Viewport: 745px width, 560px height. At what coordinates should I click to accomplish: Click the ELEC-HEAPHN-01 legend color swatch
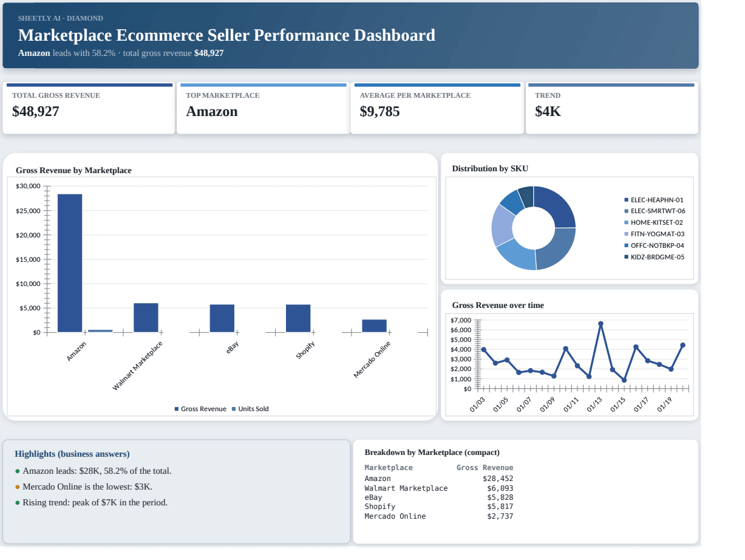click(627, 199)
